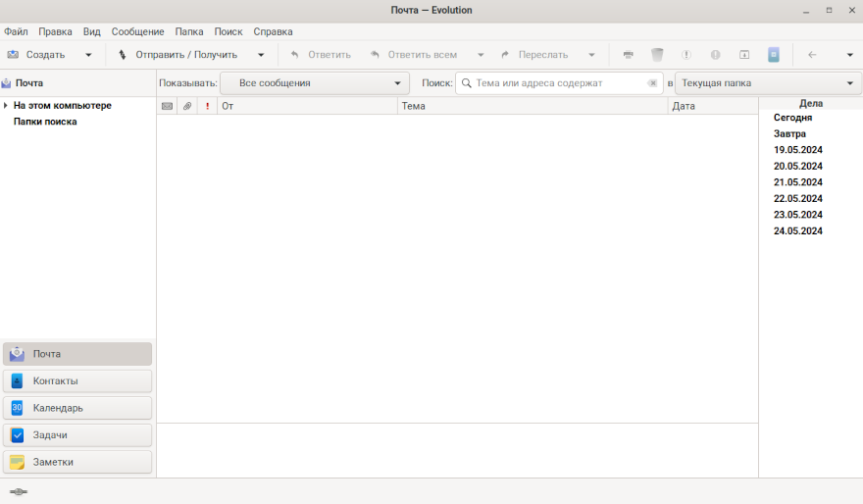863x504 pixels.
Task: Click the network status icon in status bar
Action: click(18, 491)
